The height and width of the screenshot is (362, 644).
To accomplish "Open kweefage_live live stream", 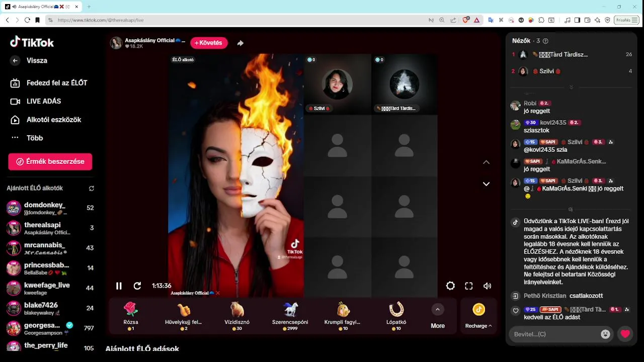I will tap(50, 289).
